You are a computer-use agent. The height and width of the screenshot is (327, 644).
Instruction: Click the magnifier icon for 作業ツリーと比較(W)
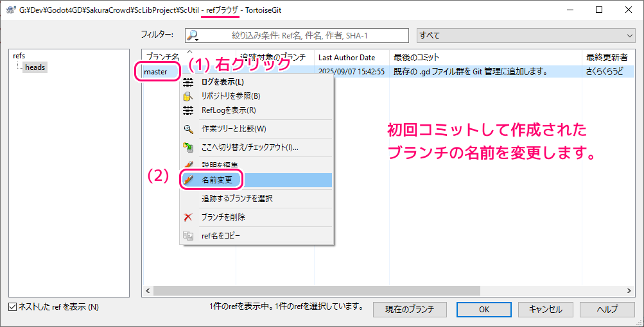[188, 130]
